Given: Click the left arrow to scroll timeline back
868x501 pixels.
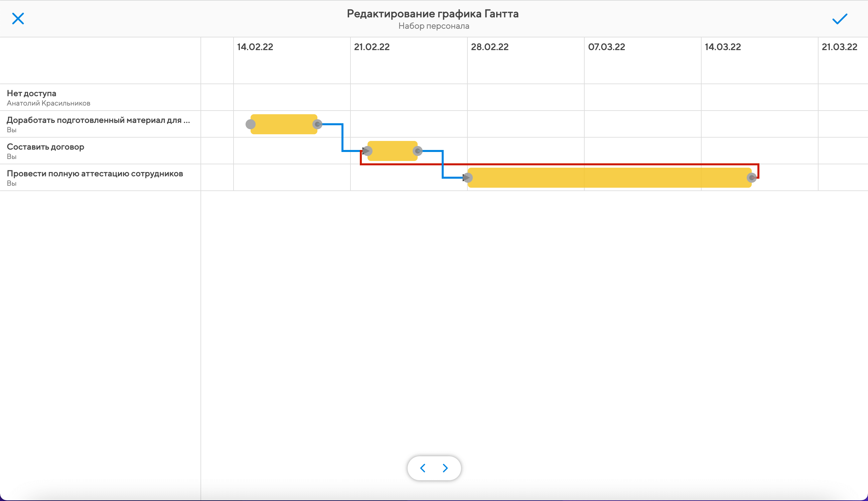Looking at the screenshot, I should 423,468.
